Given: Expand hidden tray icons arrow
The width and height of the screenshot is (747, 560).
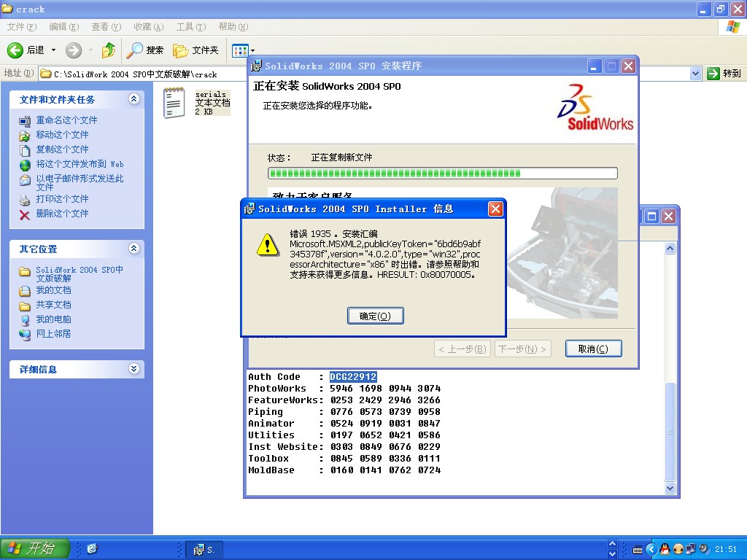Looking at the screenshot, I should [x=651, y=549].
